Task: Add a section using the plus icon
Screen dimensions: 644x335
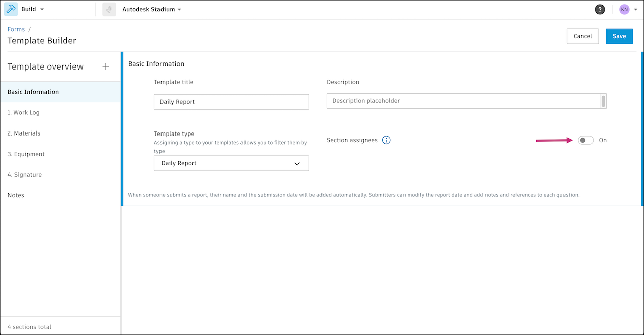Action: [106, 66]
